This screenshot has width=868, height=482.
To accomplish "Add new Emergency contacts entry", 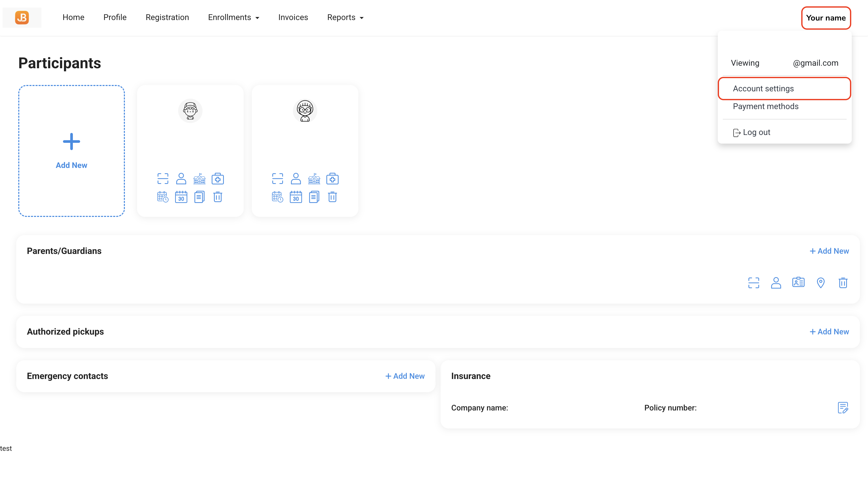I will click(405, 376).
